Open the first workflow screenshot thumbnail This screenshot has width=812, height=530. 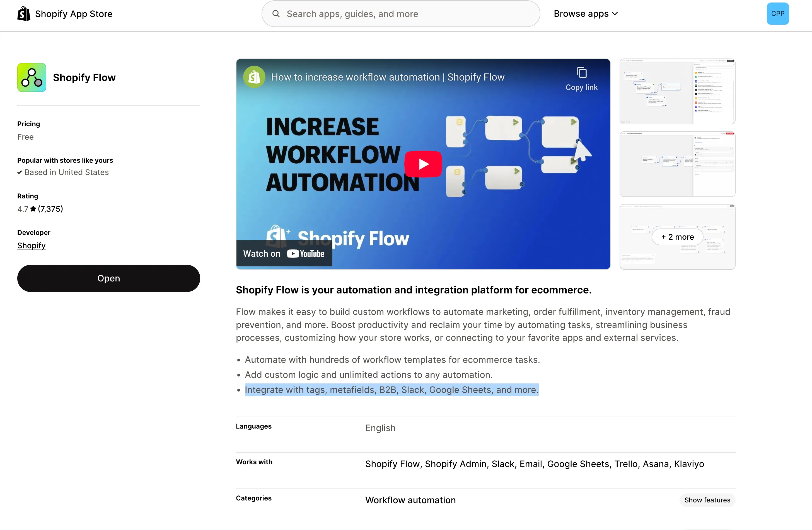pyautogui.click(x=677, y=91)
